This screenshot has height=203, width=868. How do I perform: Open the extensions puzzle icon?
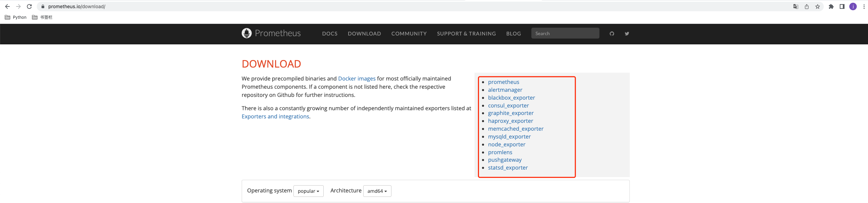coord(831,6)
